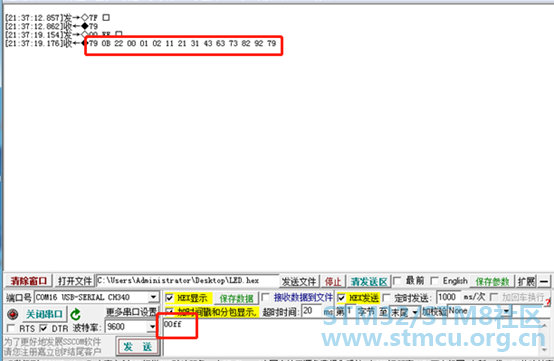The height and width of the screenshot is (361, 554).
Task: Toggle the 加回车换行 checkbox
Action: point(494,297)
